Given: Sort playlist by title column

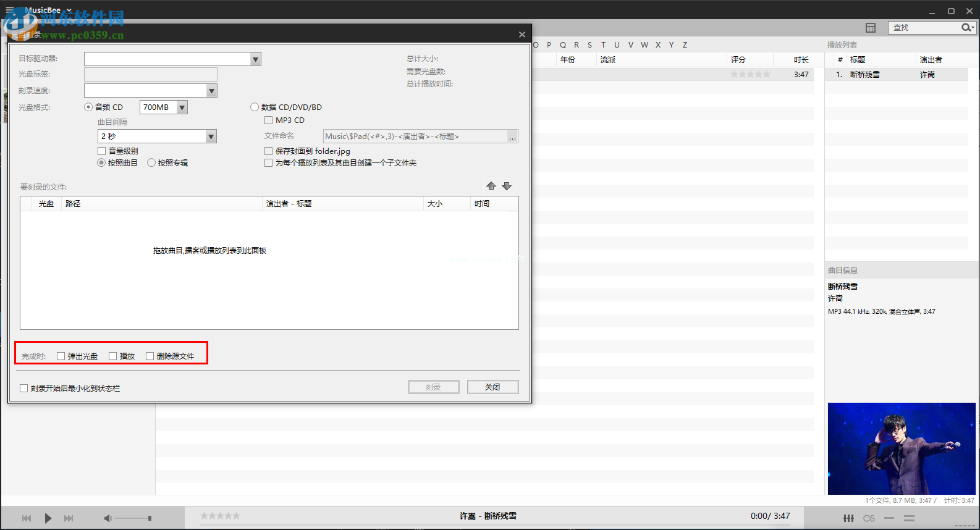Looking at the screenshot, I should (858, 60).
